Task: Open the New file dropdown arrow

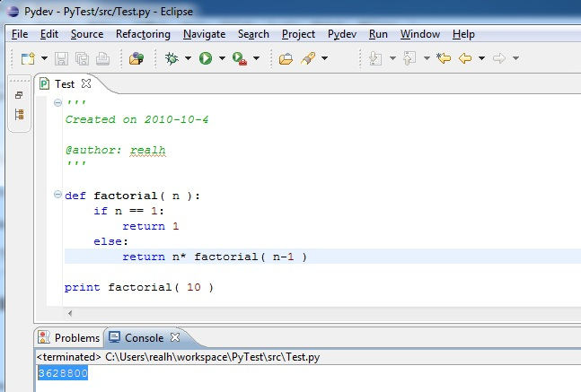Action: point(43,58)
